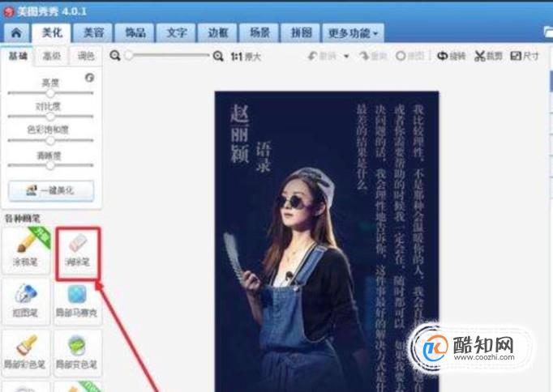
Task: Click the zoom in magnifier icon
Action: 218,56
